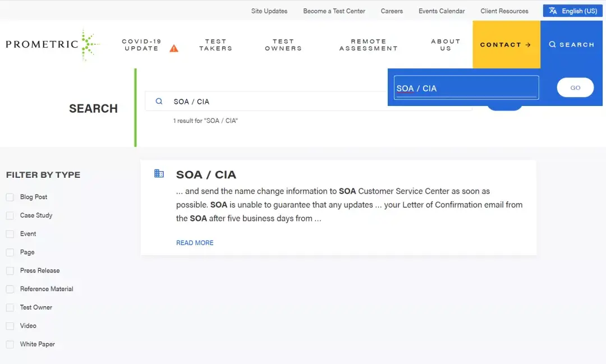Open the READ MORE link
Viewport: 606px width, 364px height.
tap(195, 243)
